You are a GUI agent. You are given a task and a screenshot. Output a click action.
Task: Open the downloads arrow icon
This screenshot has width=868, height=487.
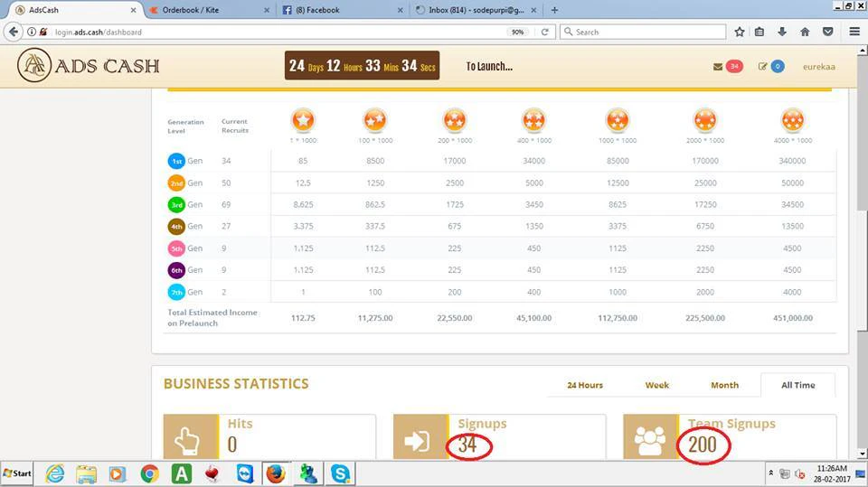(782, 33)
